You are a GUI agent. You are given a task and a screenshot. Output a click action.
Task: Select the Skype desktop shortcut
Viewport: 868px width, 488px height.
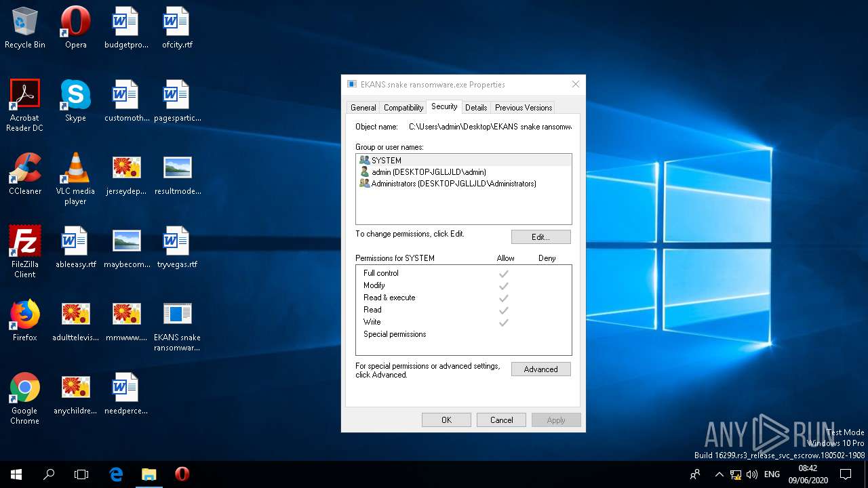point(75,101)
